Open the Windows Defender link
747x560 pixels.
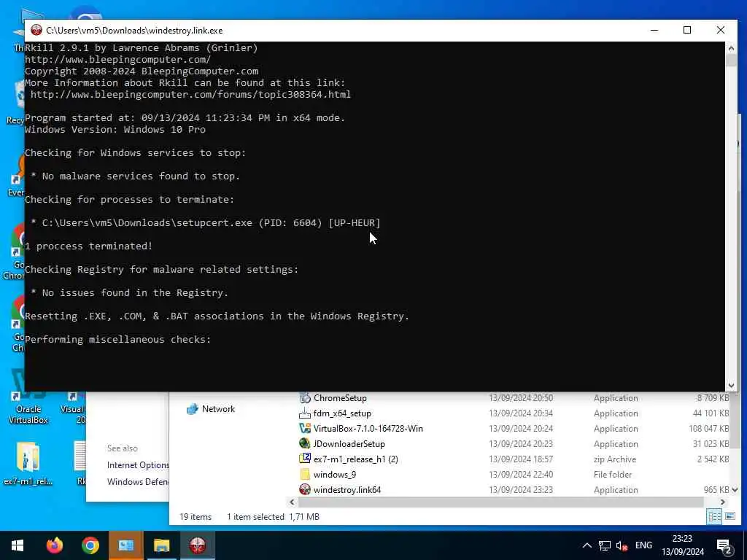click(x=138, y=481)
